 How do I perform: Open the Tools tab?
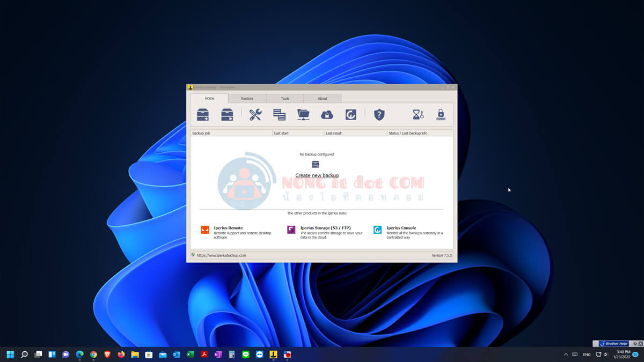(x=285, y=98)
